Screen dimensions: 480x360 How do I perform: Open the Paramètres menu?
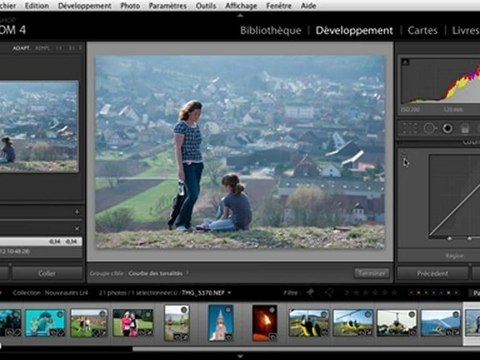pyautogui.click(x=168, y=5)
